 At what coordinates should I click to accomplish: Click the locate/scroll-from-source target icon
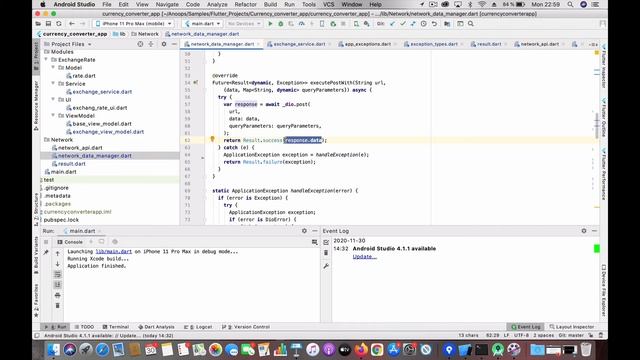[x=140, y=44]
